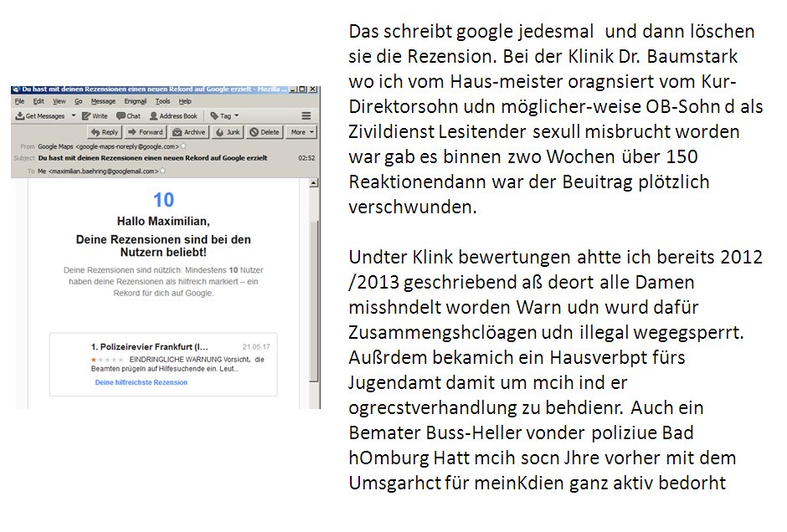The width and height of the screenshot is (787, 532).
Task: Open the Help menu
Action: 185,101
